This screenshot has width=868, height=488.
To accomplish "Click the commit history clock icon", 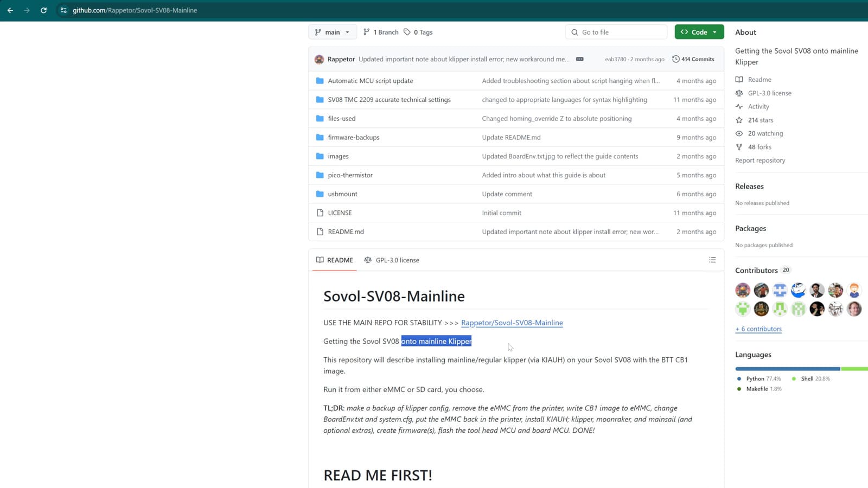I will pyautogui.click(x=675, y=59).
